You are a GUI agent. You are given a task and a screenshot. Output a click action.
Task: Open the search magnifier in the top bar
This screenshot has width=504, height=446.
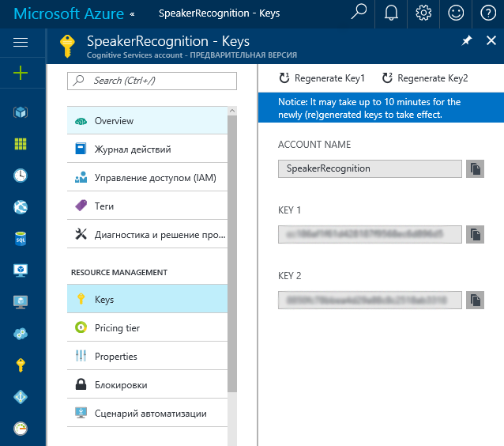(x=359, y=12)
